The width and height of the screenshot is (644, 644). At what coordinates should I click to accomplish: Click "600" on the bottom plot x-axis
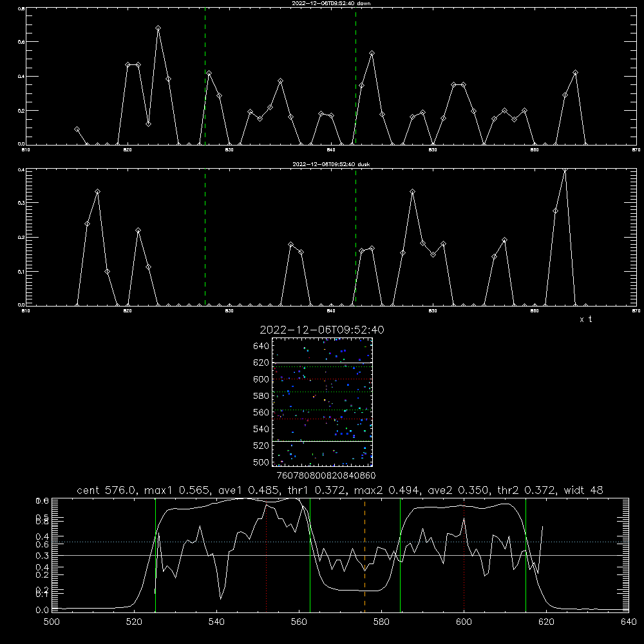[464, 622]
